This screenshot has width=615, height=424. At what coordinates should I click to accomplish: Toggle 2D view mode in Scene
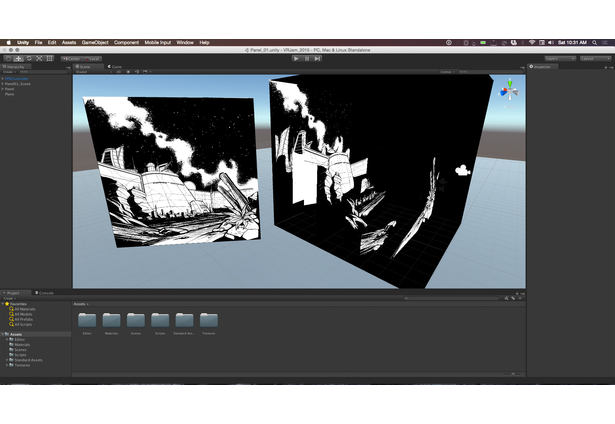click(x=119, y=72)
